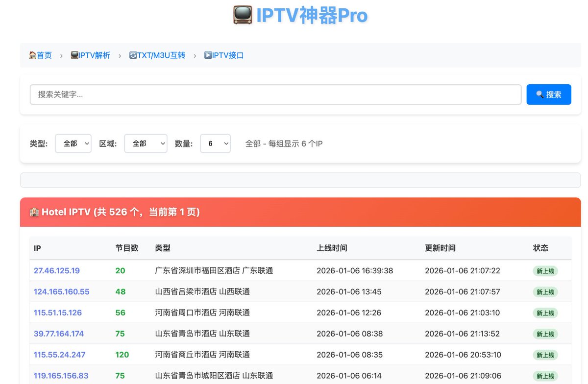Open TXT/M3U互转 converter link

click(157, 55)
